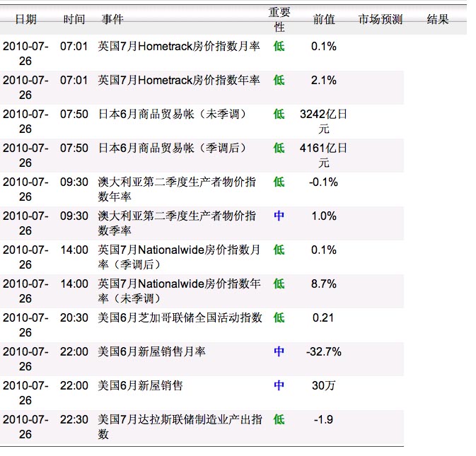Click the 日期 column header
Viewport: 476px width, 456px height.
(x=25, y=19)
